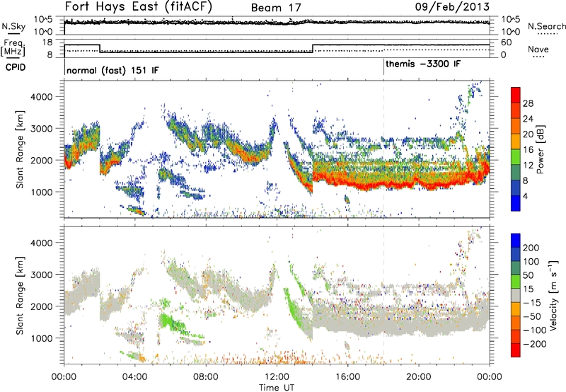Click the '4000' tick on the power panel
Screen dimensions: 566x392
click(x=42, y=97)
